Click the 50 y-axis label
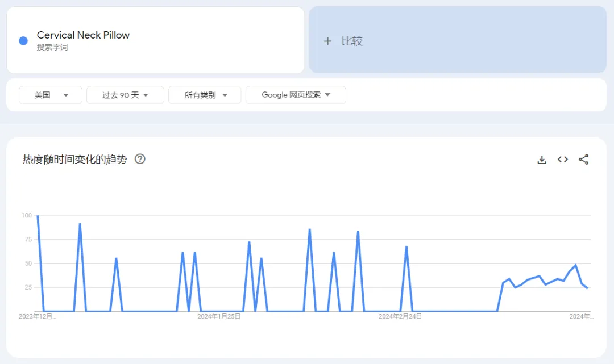 coord(26,263)
